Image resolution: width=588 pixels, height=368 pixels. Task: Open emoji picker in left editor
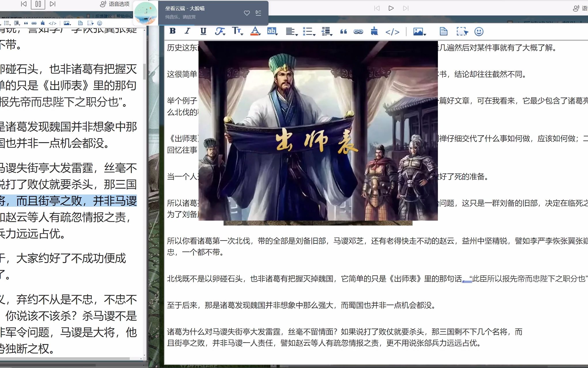pyautogui.click(x=100, y=23)
